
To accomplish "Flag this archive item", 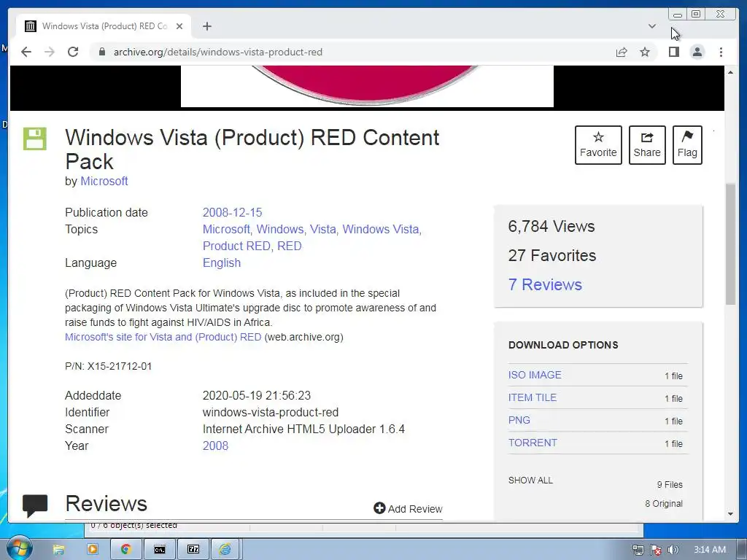I will [x=687, y=145].
